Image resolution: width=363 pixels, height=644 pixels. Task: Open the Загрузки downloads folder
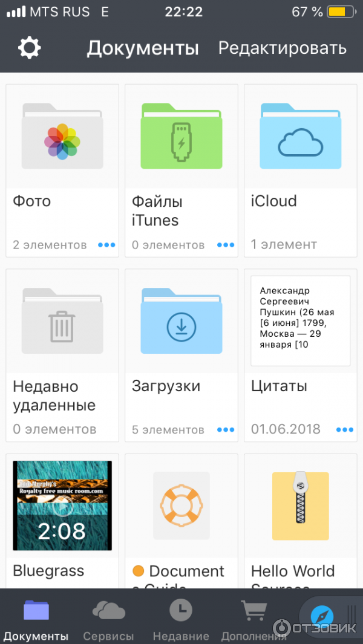[181, 320]
